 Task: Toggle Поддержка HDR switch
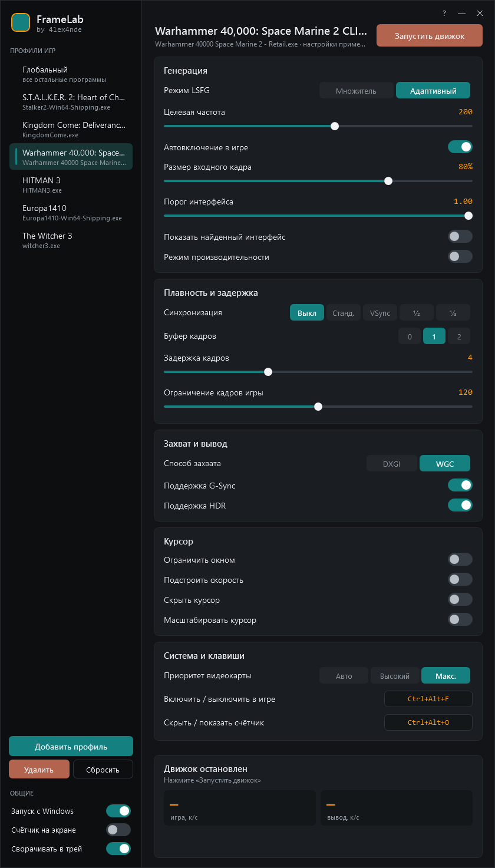coord(460,505)
